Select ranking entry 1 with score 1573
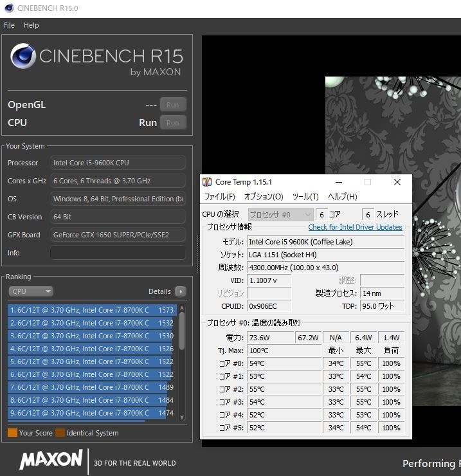461x476 pixels. 92,310
